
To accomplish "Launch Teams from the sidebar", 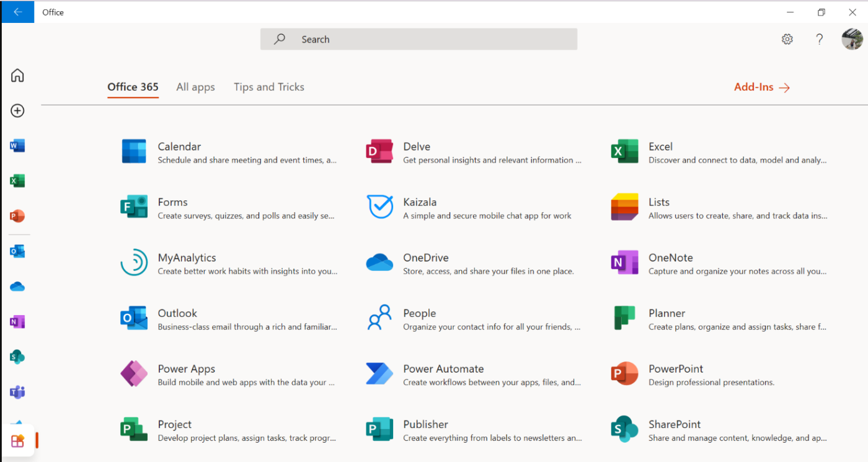I will tap(17, 392).
